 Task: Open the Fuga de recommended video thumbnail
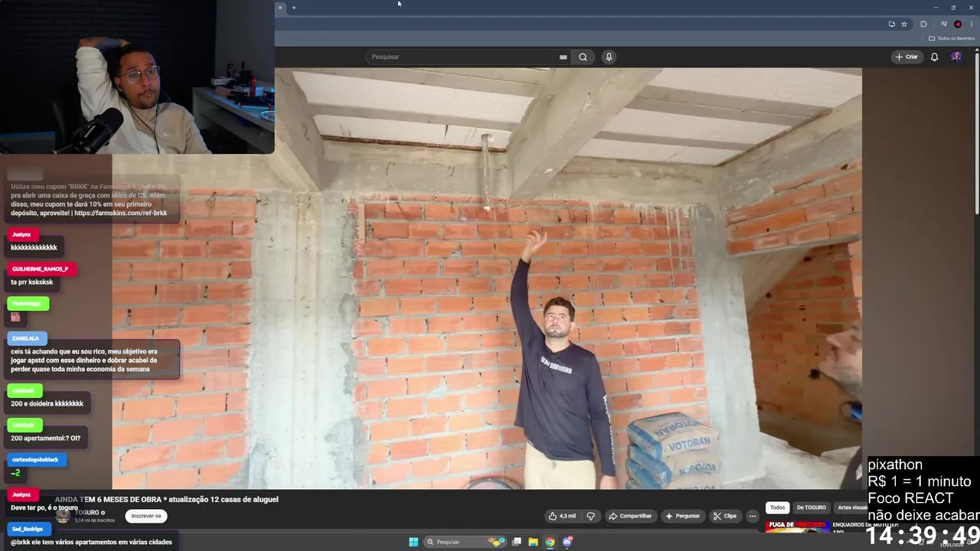click(798, 527)
